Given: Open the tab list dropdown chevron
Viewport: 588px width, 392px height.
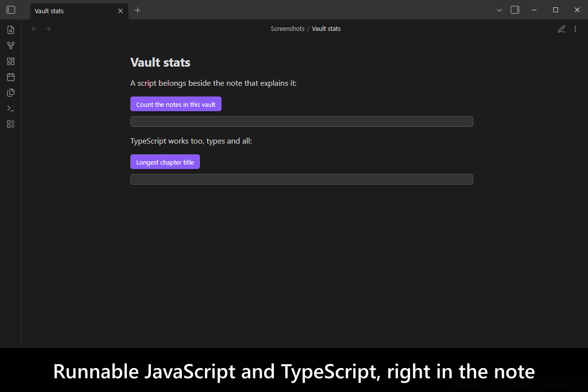Looking at the screenshot, I should [x=499, y=10].
